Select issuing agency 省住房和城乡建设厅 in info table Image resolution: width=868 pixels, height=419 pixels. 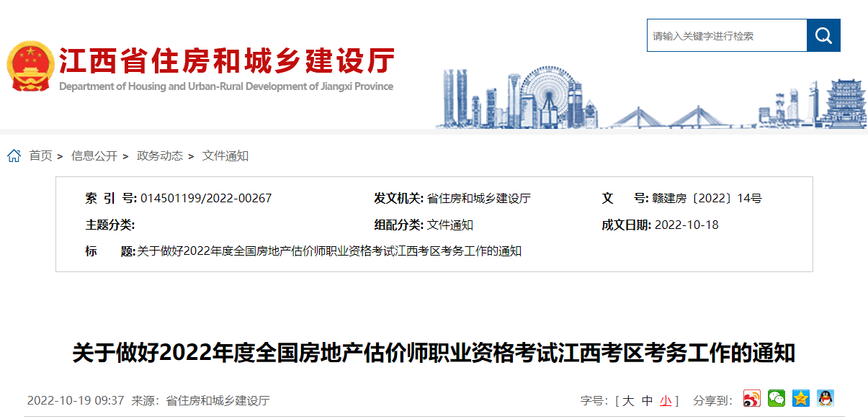click(478, 198)
